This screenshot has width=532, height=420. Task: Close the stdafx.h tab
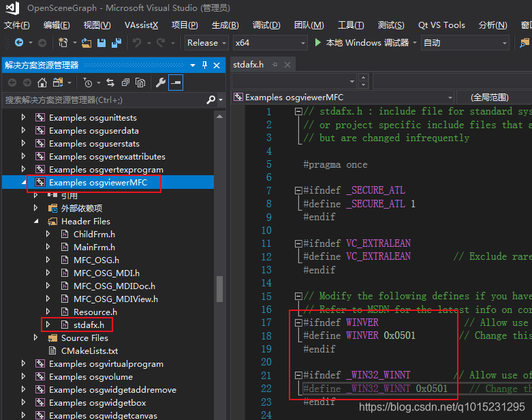pyautogui.click(x=287, y=65)
